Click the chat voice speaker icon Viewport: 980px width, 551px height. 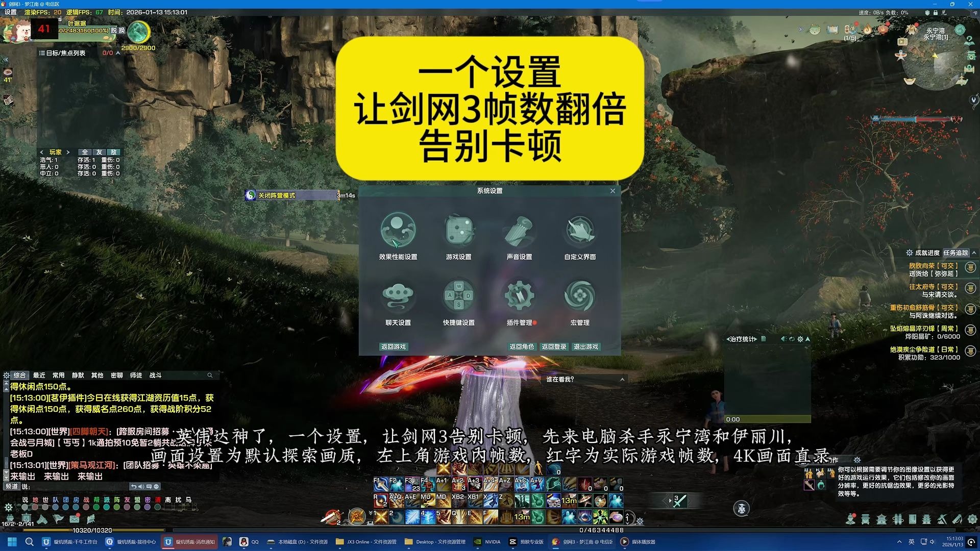point(141,486)
